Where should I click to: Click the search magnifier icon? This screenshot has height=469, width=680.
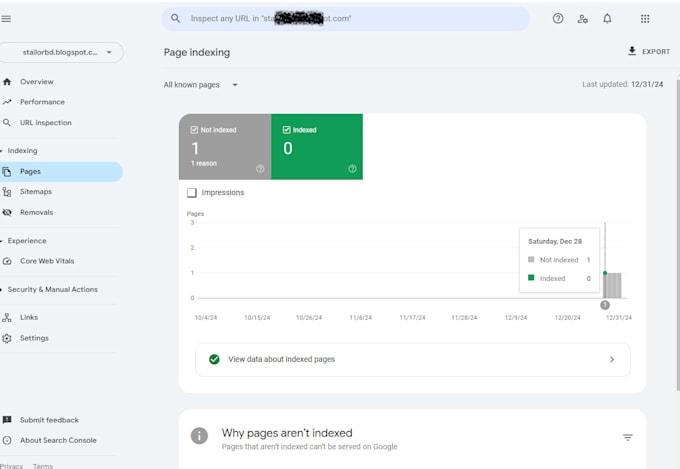pyautogui.click(x=175, y=18)
